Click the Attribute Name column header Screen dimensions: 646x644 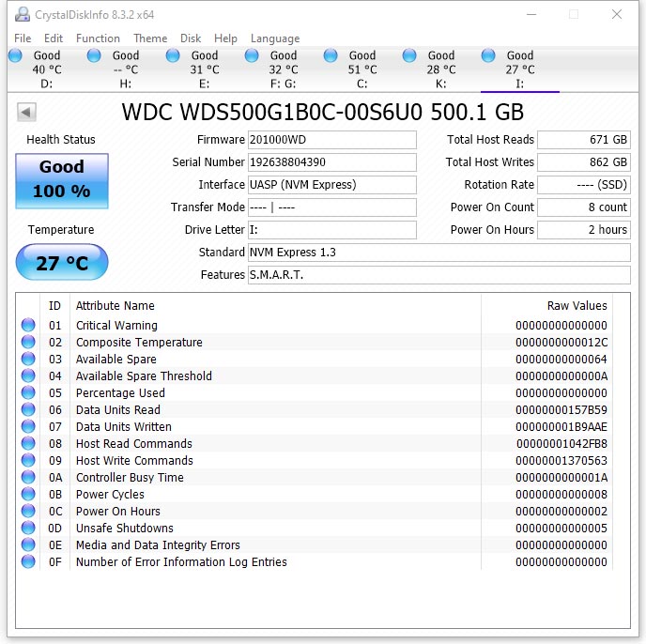(115, 306)
